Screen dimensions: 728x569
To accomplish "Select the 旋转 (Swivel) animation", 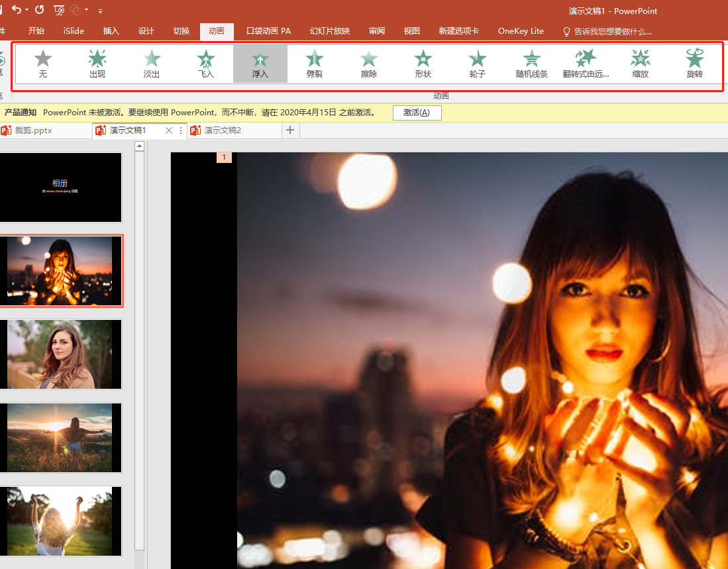I will 694,64.
